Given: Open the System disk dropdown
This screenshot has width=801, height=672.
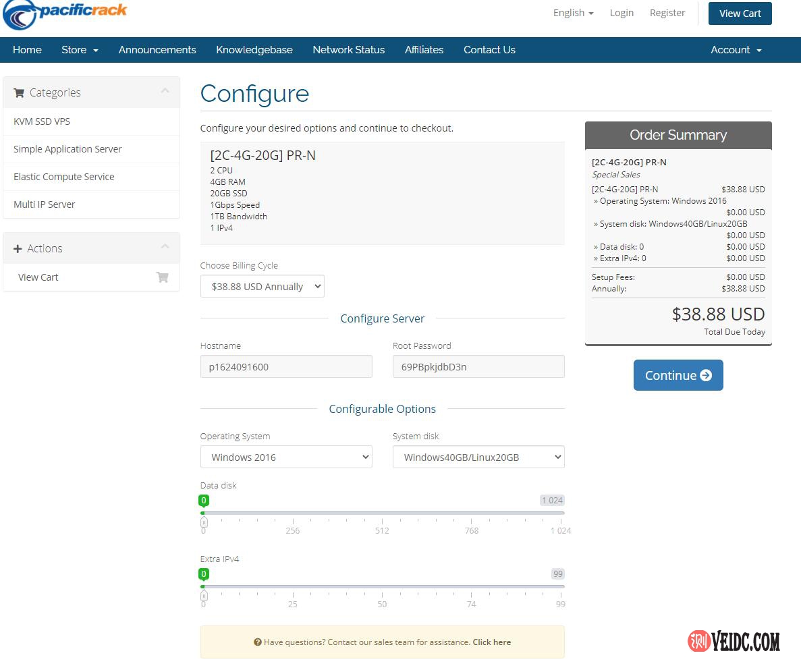Looking at the screenshot, I should 478,457.
